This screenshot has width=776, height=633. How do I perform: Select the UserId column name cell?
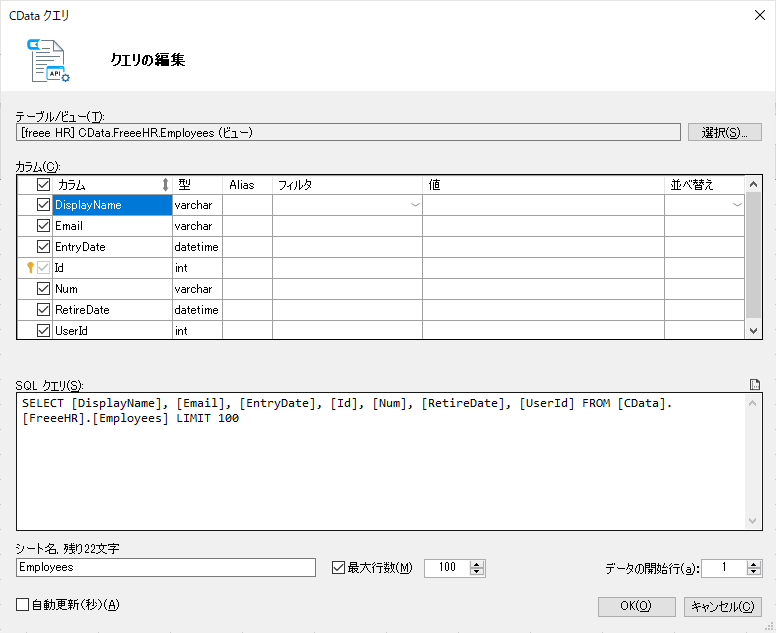click(x=112, y=330)
